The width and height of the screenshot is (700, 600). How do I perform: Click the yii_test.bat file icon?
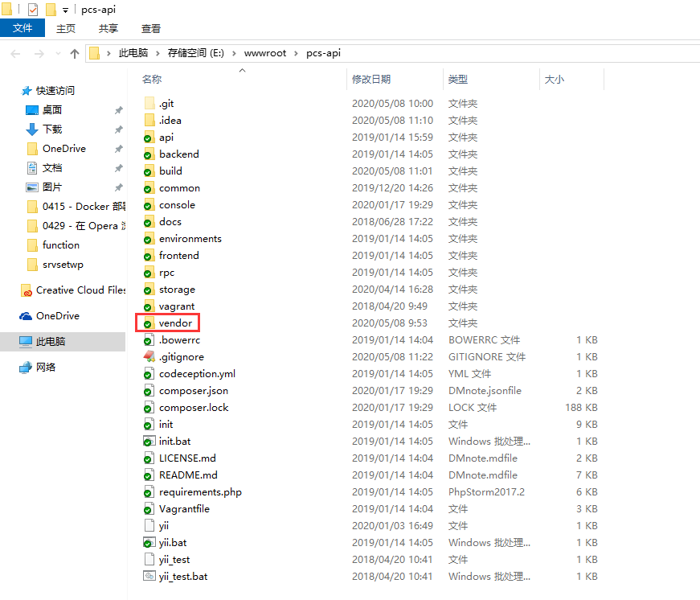(149, 577)
